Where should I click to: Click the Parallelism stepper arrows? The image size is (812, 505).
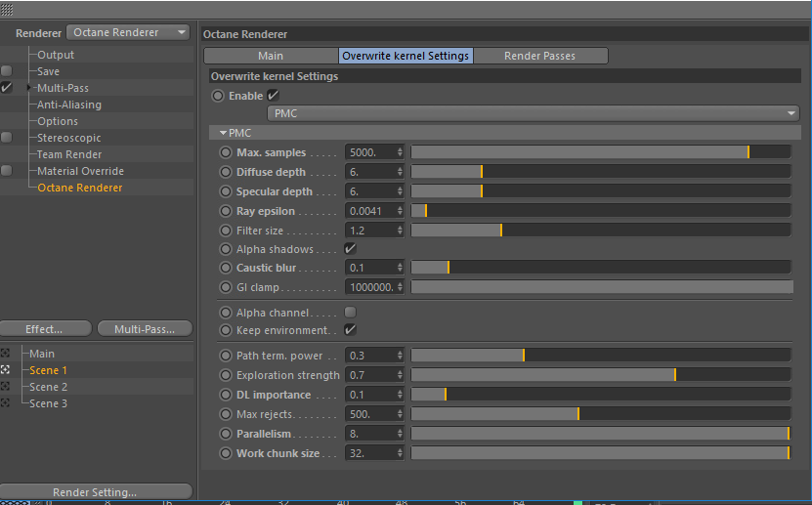click(x=400, y=434)
